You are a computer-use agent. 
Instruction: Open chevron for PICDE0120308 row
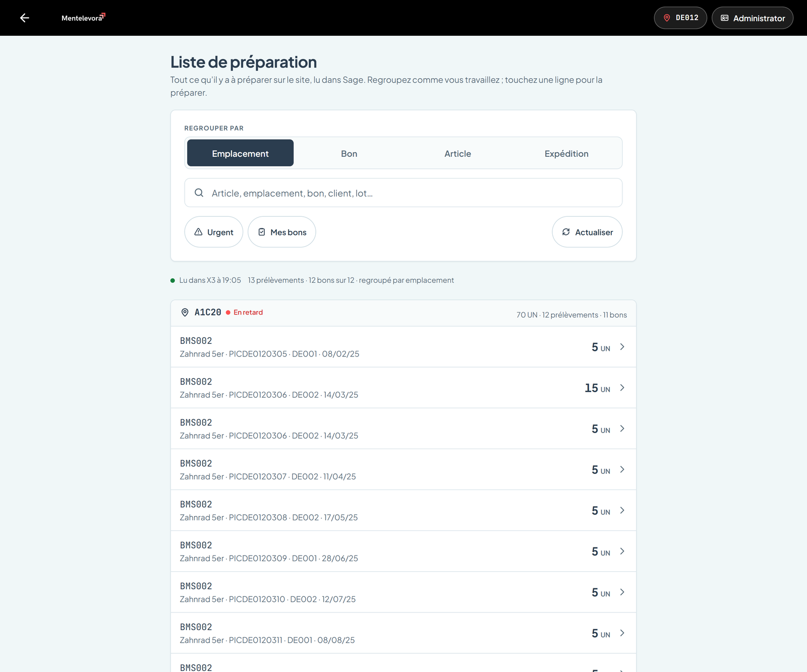622,510
